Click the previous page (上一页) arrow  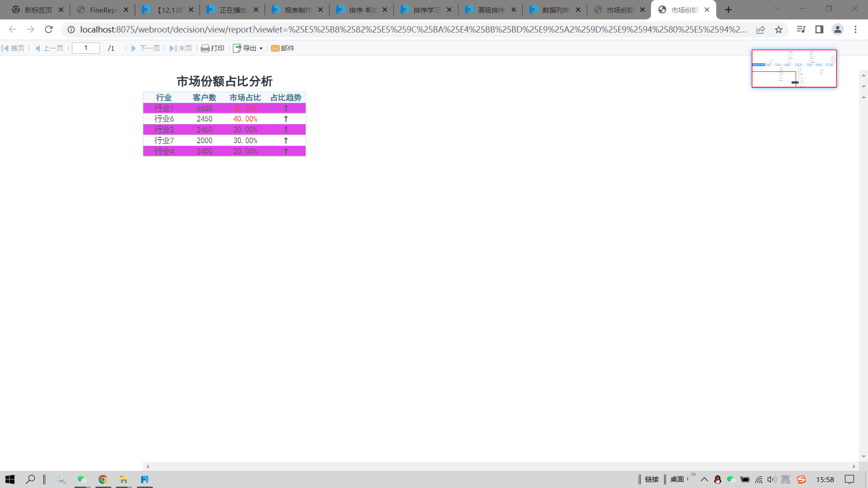38,48
